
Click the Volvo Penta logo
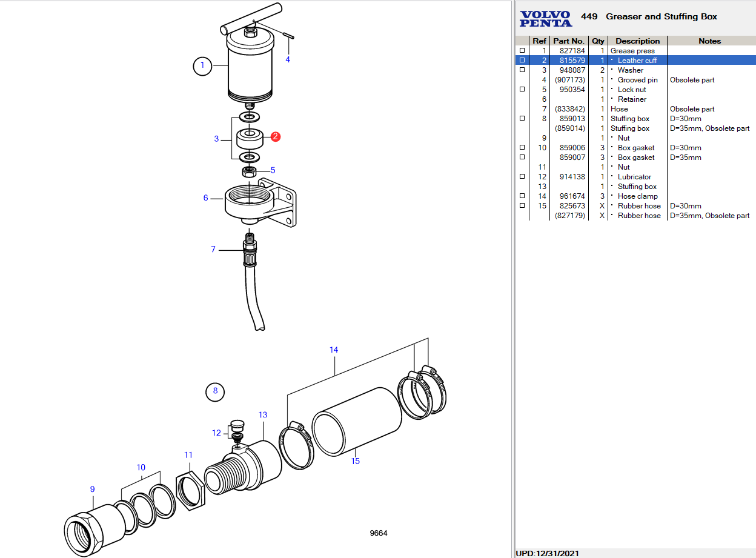coord(546,18)
